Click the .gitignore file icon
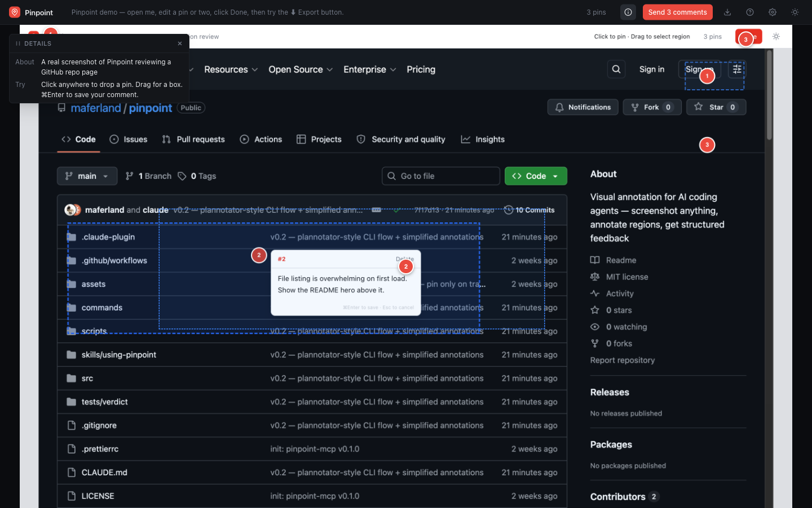Image resolution: width=812 pixels, height=508 pixels. click(x=72, y=426)
